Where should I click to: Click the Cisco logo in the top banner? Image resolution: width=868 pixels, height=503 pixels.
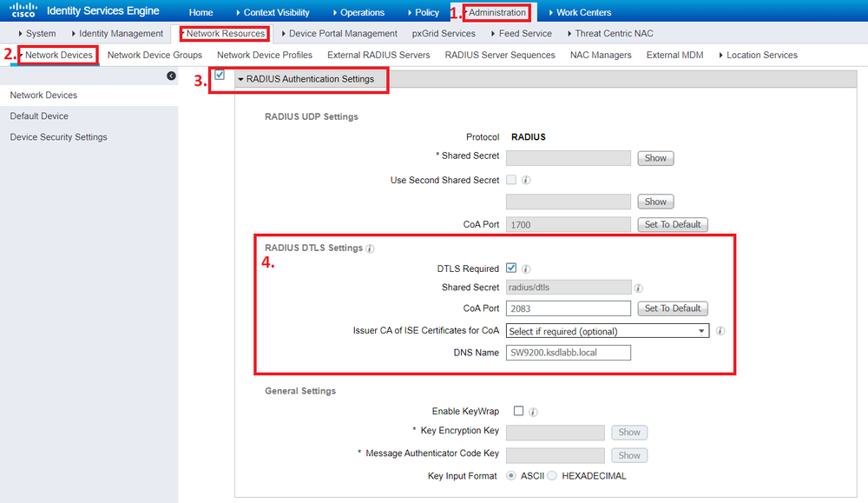pyautogui.click(x=23, y=10)
